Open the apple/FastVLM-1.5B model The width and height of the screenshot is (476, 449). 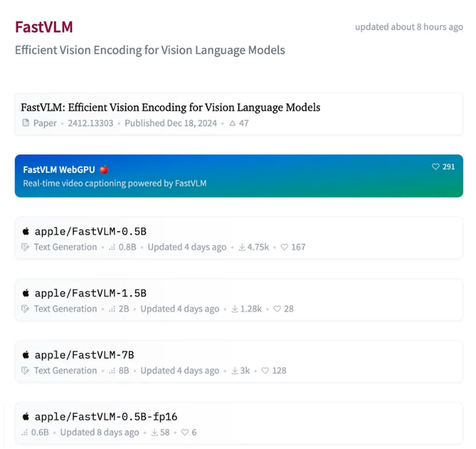[90, 293]
